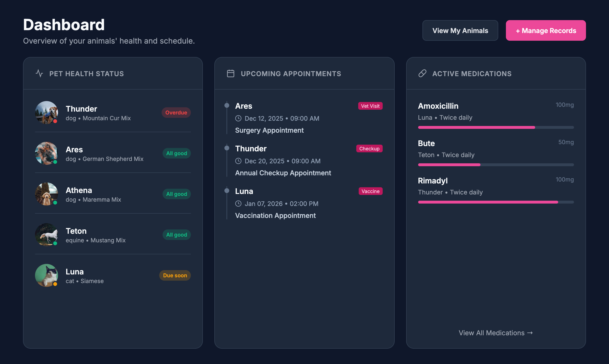Open View All Medications link
The image size is (609, 364).
tap(496, 333)
